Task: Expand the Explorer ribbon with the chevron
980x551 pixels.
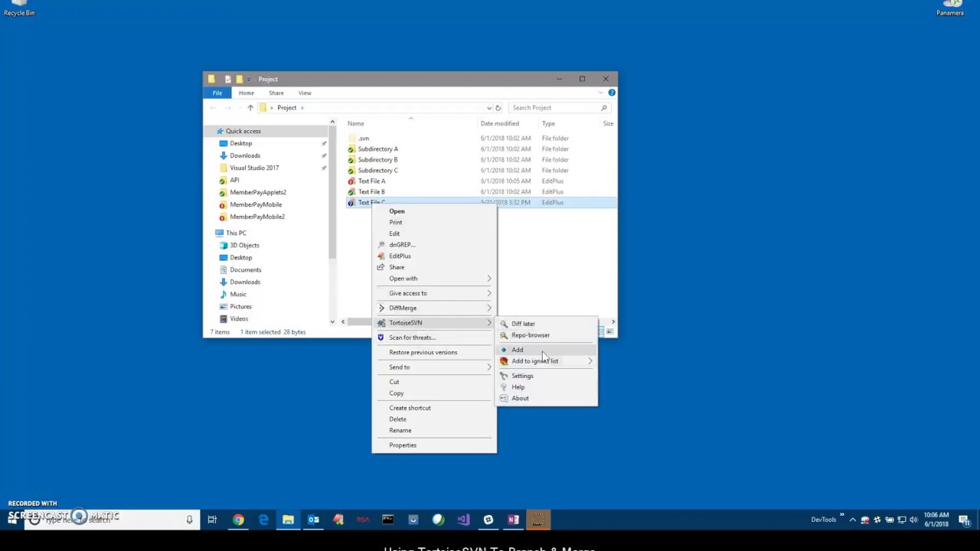Action: (600, 93)
